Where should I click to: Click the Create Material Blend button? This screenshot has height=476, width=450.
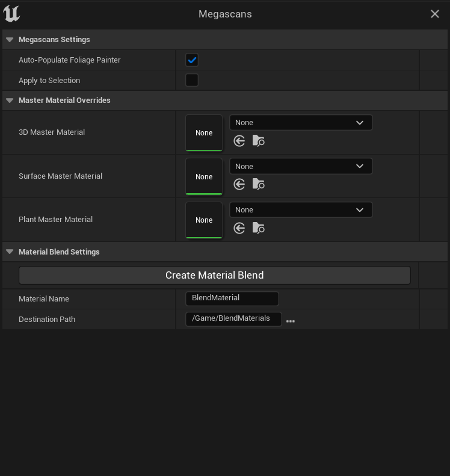215,276
